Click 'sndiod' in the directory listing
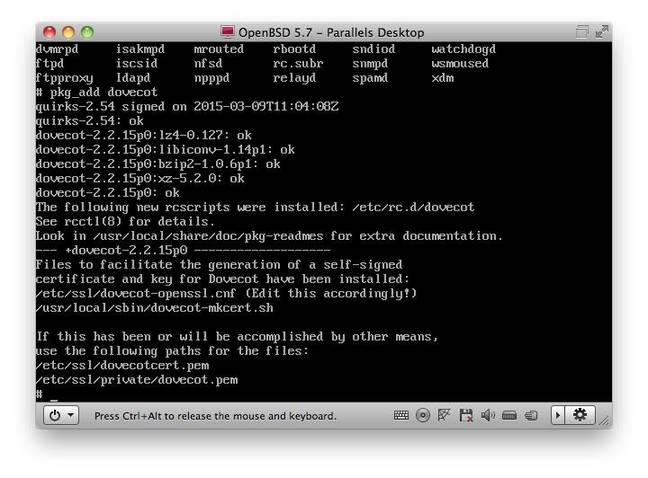The width and height of the screenshot is (648, 478). (374, 49)
